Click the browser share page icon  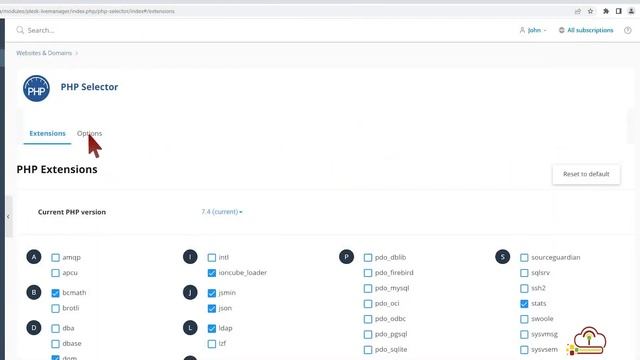point(578,11)
